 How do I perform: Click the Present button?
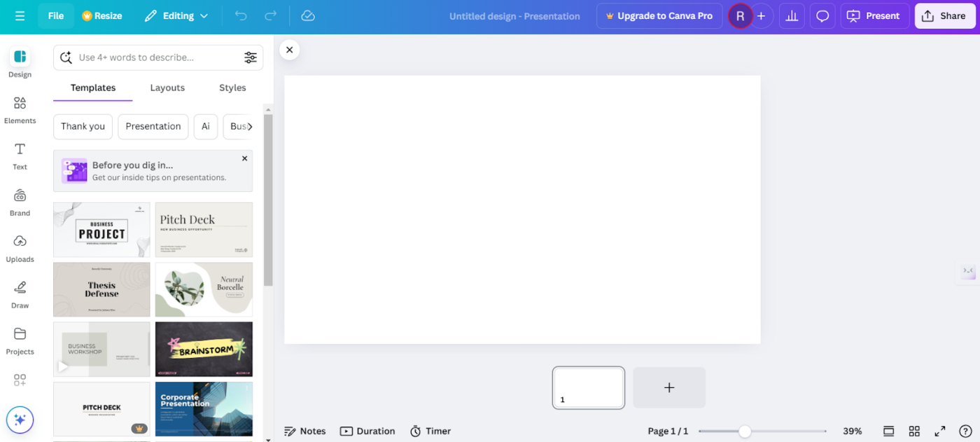coord(874,16)
